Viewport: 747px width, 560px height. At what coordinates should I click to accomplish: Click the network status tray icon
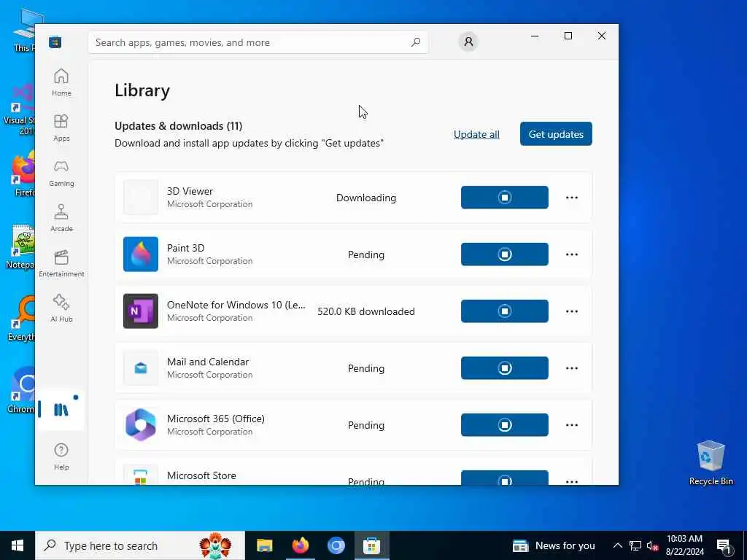click(x=635, y=545)
